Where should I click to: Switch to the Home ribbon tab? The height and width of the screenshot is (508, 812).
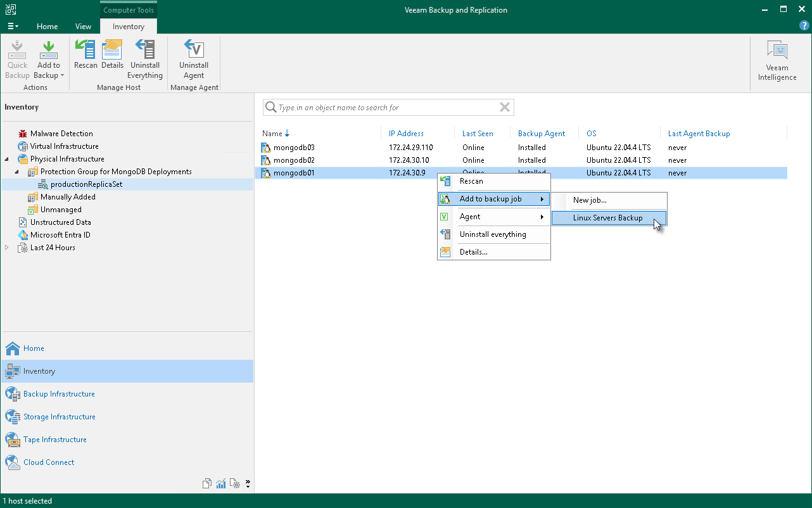pyautogui.click(x=47, y=27)
